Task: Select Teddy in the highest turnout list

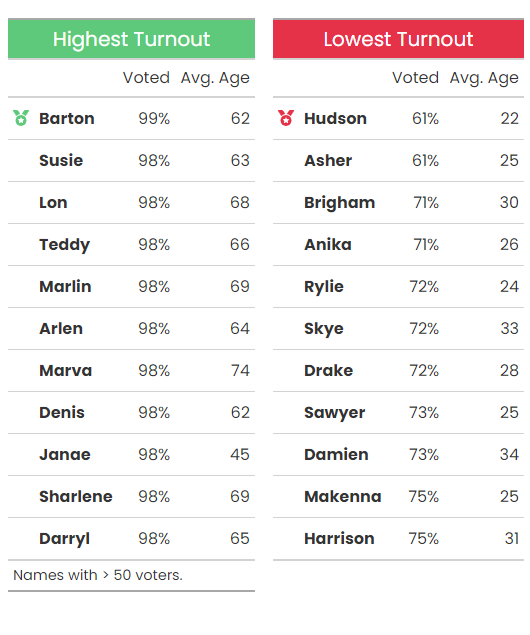Action: 64,245
